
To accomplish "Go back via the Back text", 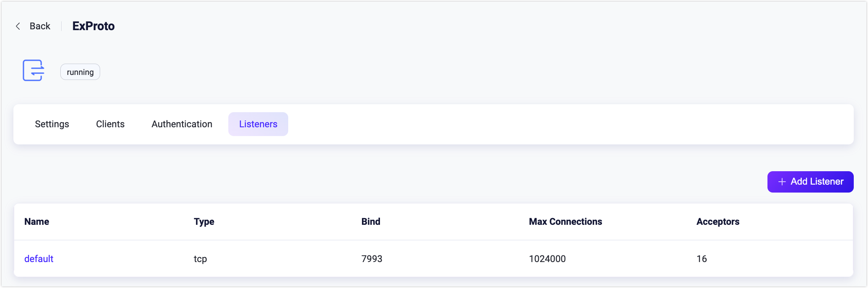I will click(40, 26).
